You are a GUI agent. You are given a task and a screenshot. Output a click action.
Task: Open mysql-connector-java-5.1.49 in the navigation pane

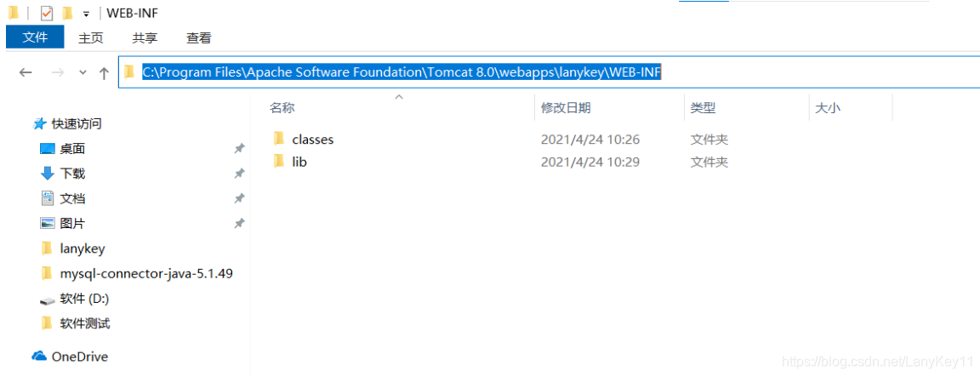[x=146, y=274]
